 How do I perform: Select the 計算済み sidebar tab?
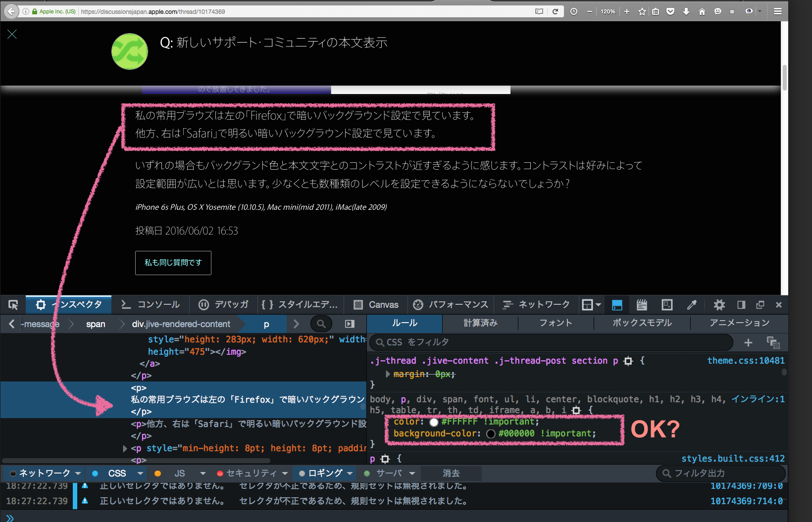pos(480,323)
